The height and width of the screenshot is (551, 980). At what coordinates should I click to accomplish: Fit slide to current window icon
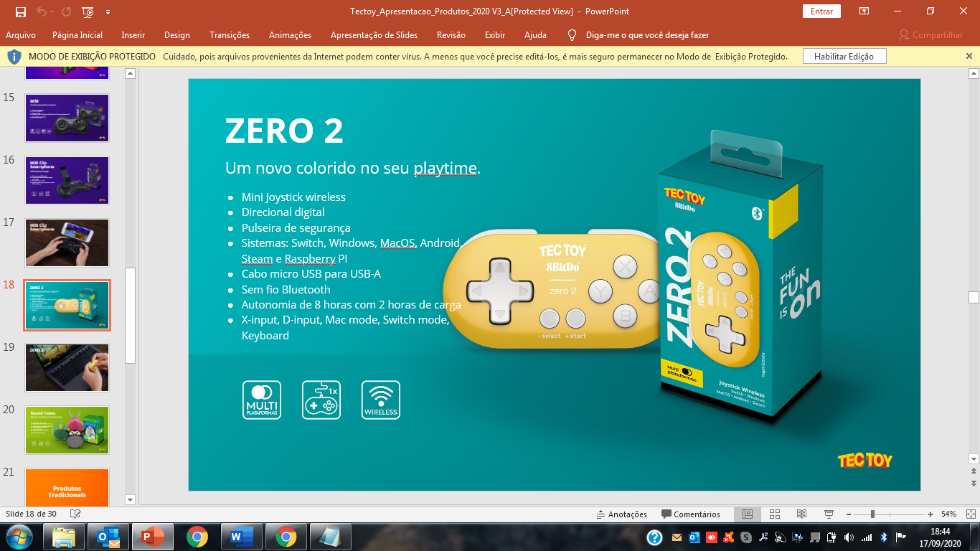click(969, 514)
